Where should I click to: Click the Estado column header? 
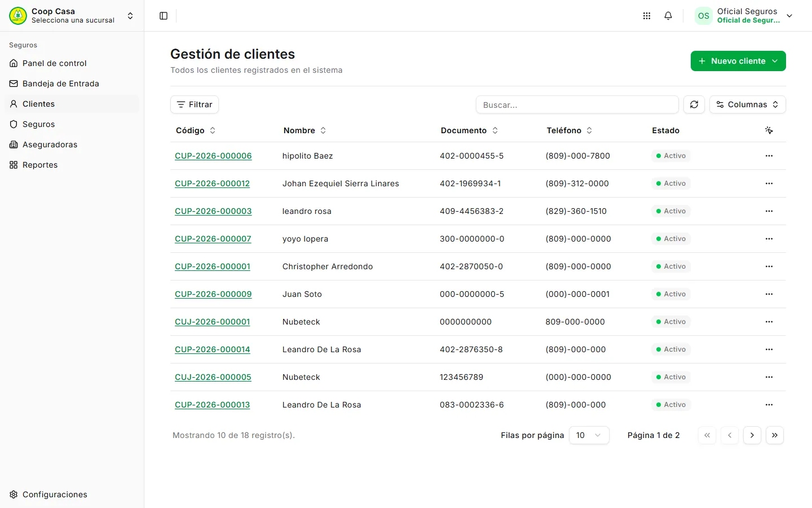pyautogui.click(x=666, y=130)
